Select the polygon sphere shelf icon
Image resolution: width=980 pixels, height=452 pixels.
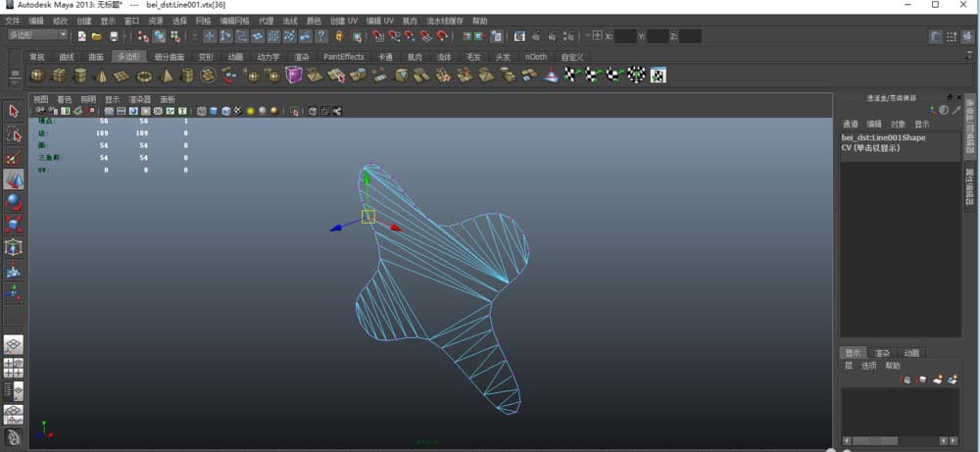pyautogui.click(x=37, y=75)
